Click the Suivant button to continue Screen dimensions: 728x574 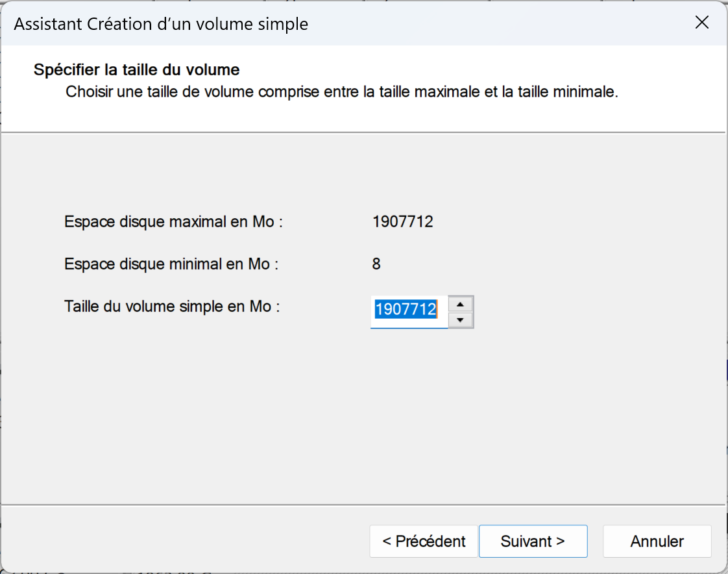pyautogui.click(x=533, y=541)
